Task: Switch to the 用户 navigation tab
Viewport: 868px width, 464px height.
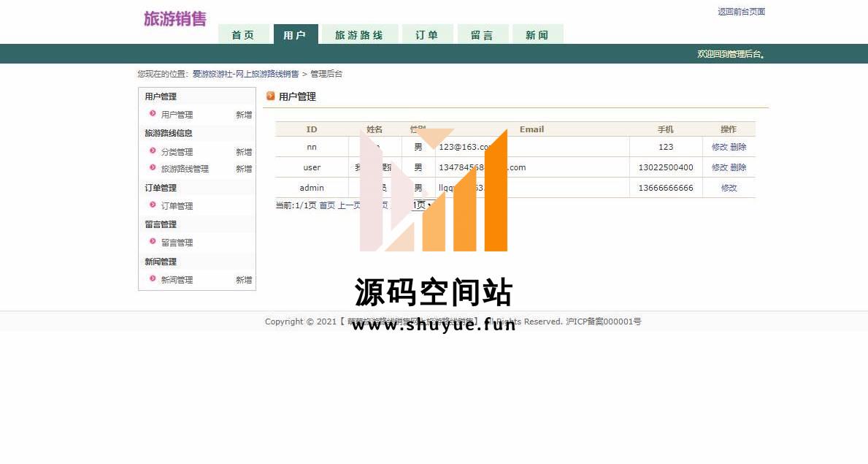Action: 295,35
